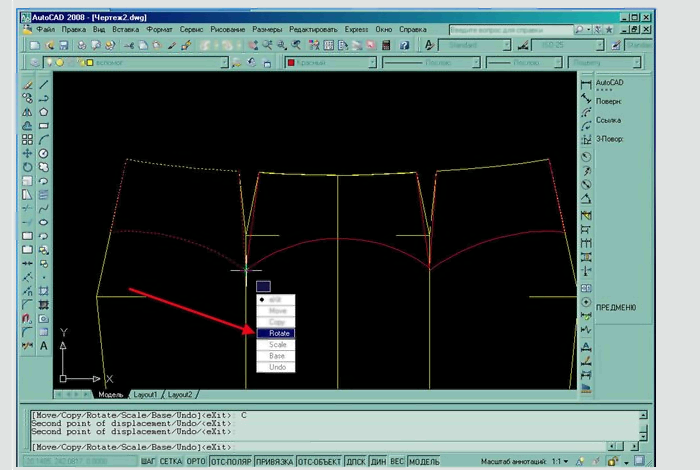Open the Рисование menu
This screenshot has height=470, width=700.
(228, 31)
